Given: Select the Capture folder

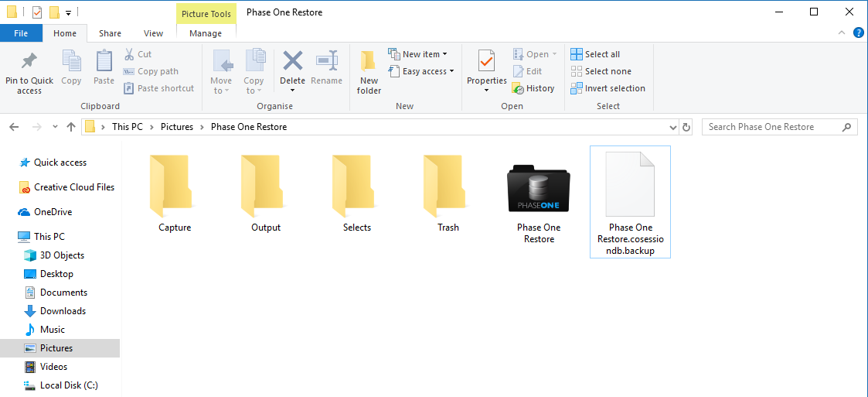Looking at the screenshot, I should tap(175, 191).
